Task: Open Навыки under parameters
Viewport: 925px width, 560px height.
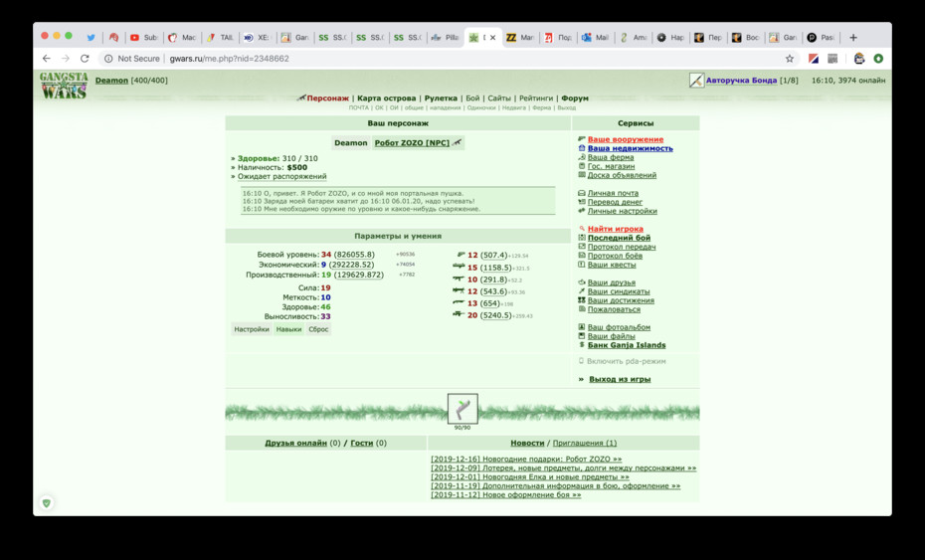Action: click(x=288, y=329)
